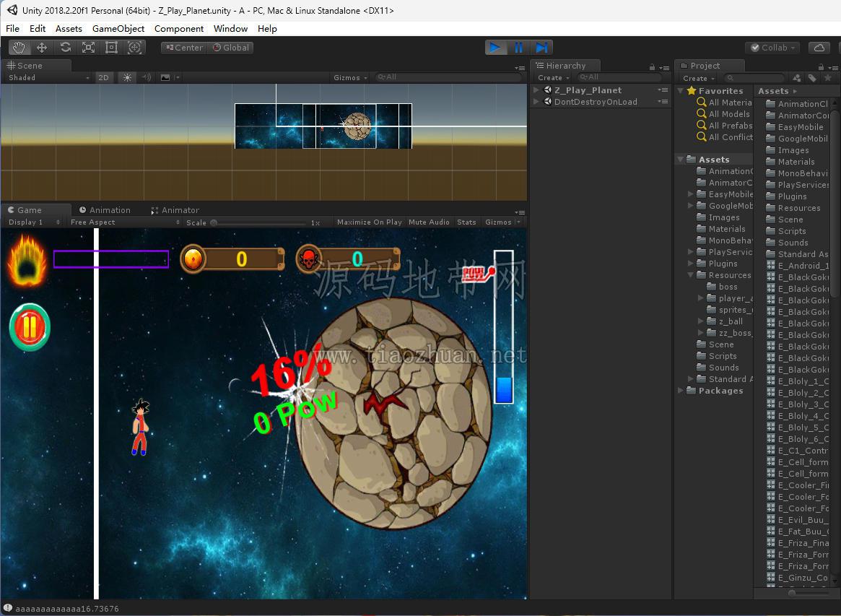Open Hierarchy Create dropdown
This screenshot has height=616, width=841.
(x=553, y=78)
